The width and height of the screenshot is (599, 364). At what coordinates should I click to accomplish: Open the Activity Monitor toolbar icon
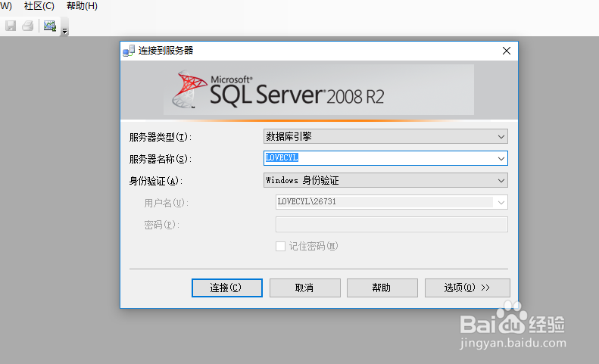click(x=50, y=26)
